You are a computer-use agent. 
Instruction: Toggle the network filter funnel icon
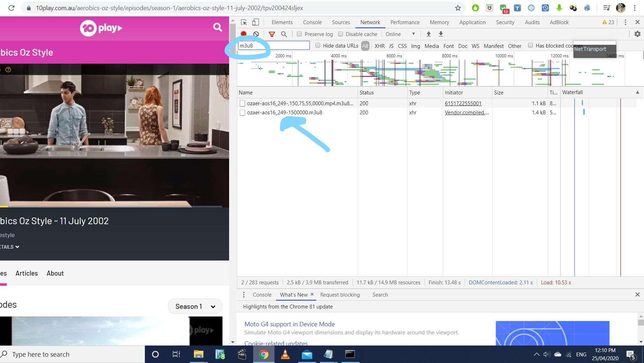point(271,34)
